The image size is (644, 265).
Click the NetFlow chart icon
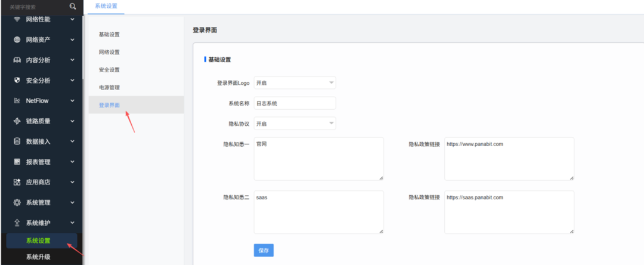(x=17, y=101)
